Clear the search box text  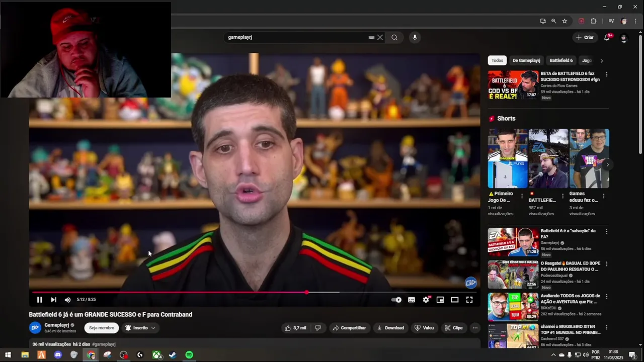(380, 37)
